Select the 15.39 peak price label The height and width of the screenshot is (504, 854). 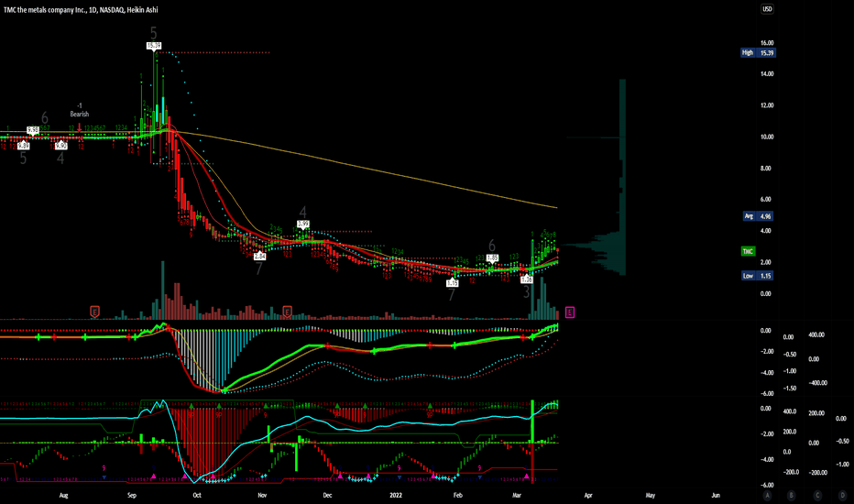(154, 46)
